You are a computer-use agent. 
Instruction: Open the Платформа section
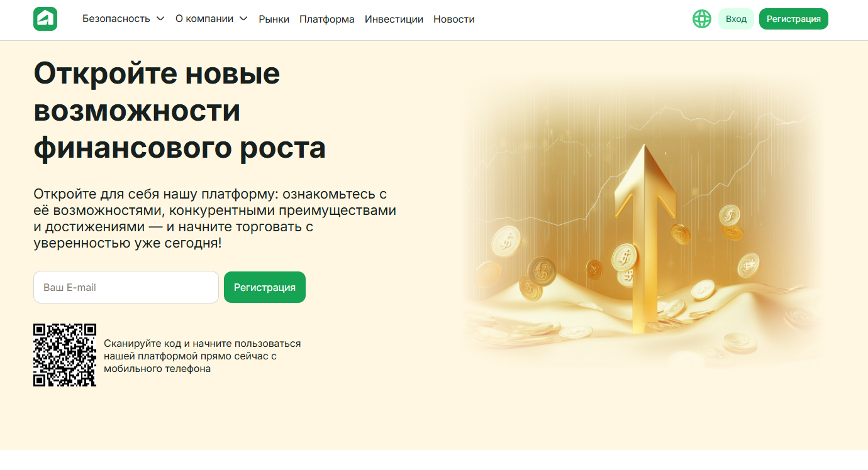[x=327, y=19]
